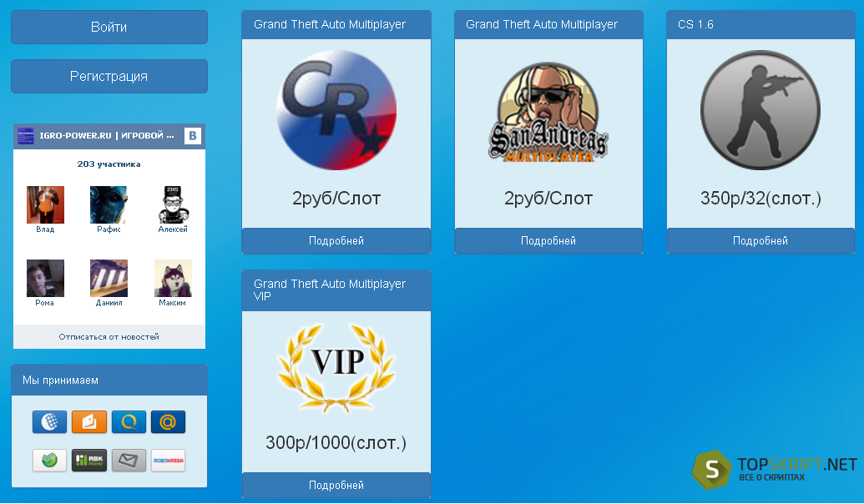Select the Robokassa payment icon
864x504 pixels.
(168, 460)
